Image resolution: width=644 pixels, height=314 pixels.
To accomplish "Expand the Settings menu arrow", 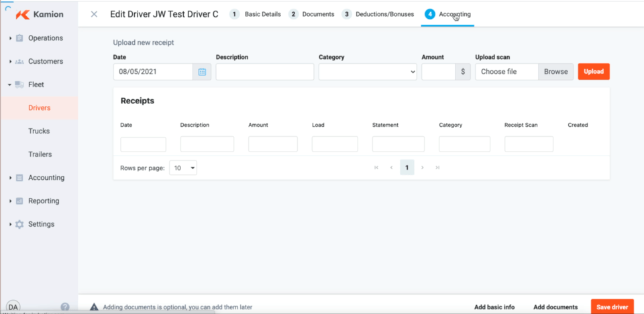I will click(10, 224).
